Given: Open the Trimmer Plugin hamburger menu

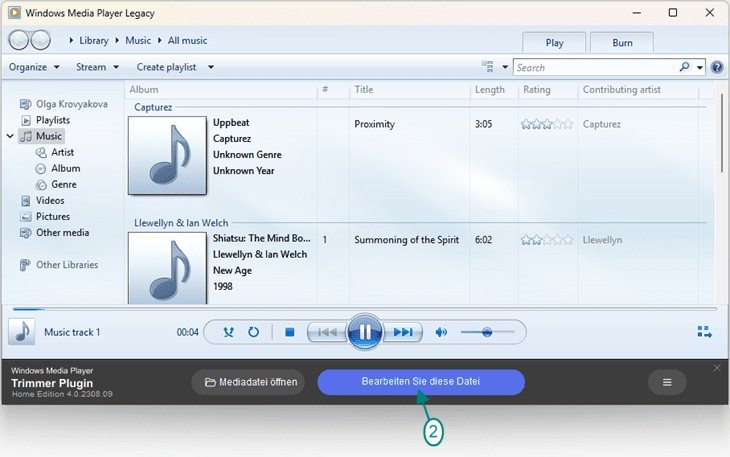Looking at the screenshot, I should [667, 382].
